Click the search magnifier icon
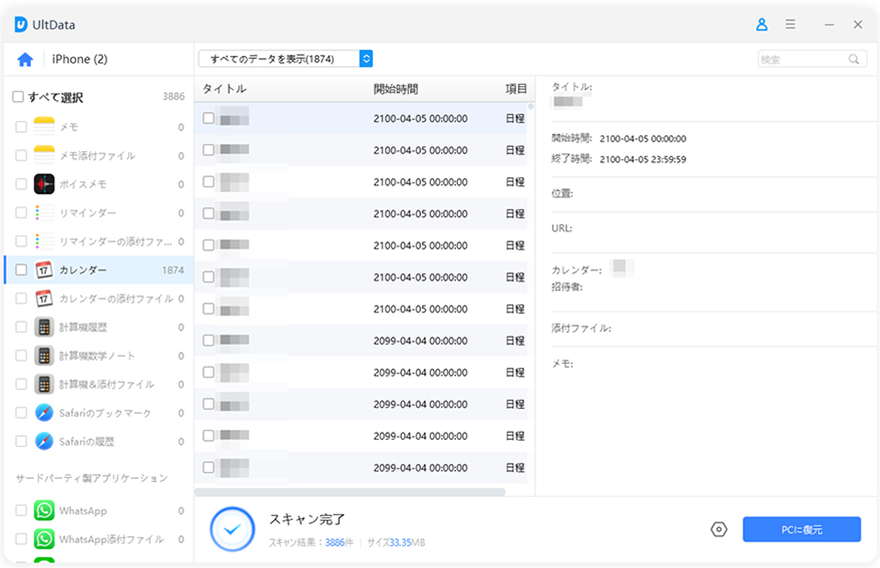The image size is (880, 568). coord(854,59)
